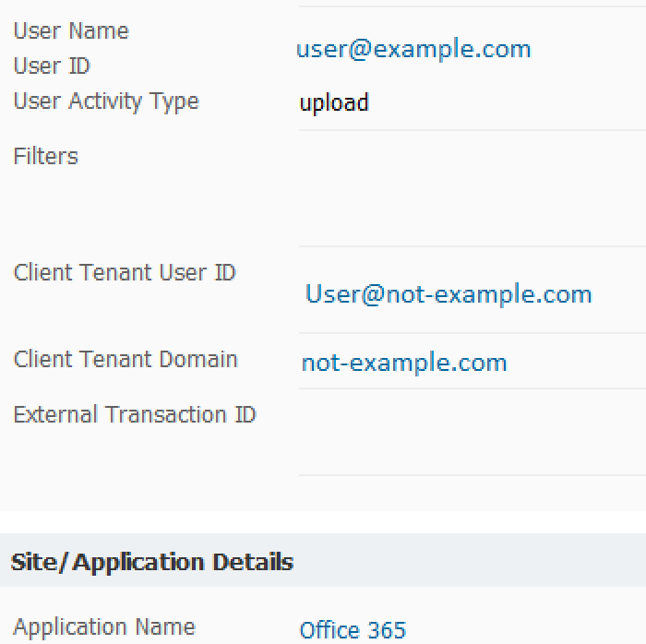Screen dimensions: 646x644
Task: Open the not-example.com domain link
Action: click(x=404, y=363)
